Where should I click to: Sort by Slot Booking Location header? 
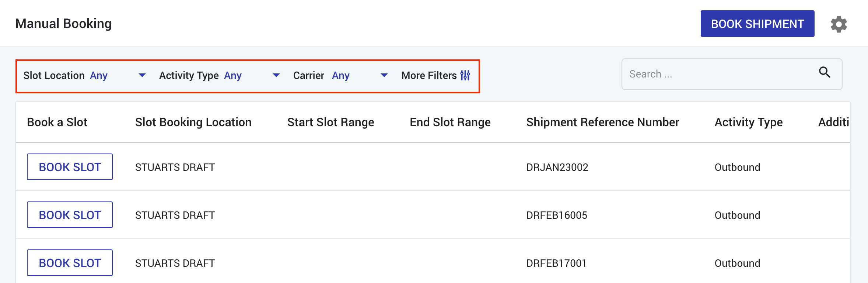[193, 122]
